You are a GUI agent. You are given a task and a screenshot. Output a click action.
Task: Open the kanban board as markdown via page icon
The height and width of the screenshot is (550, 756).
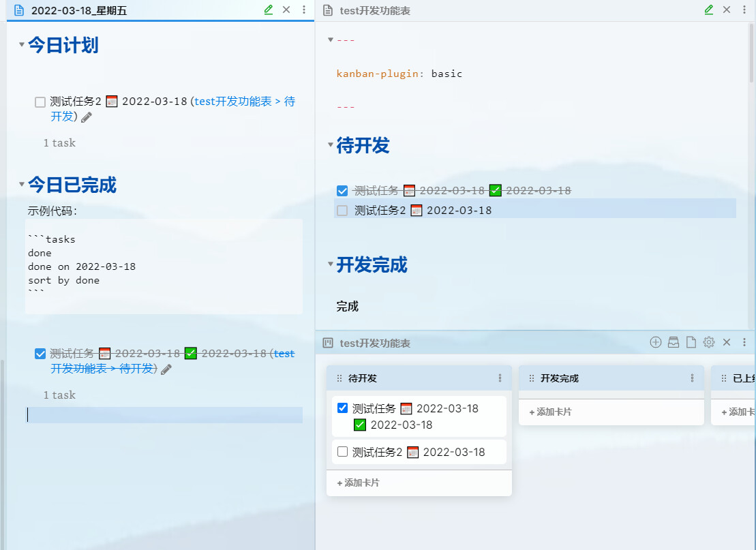[x=691, y=342]
